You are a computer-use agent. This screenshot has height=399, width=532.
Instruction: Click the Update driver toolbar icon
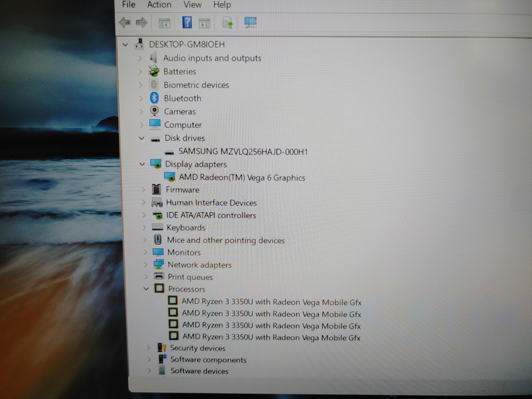click(x=227, y=23)
